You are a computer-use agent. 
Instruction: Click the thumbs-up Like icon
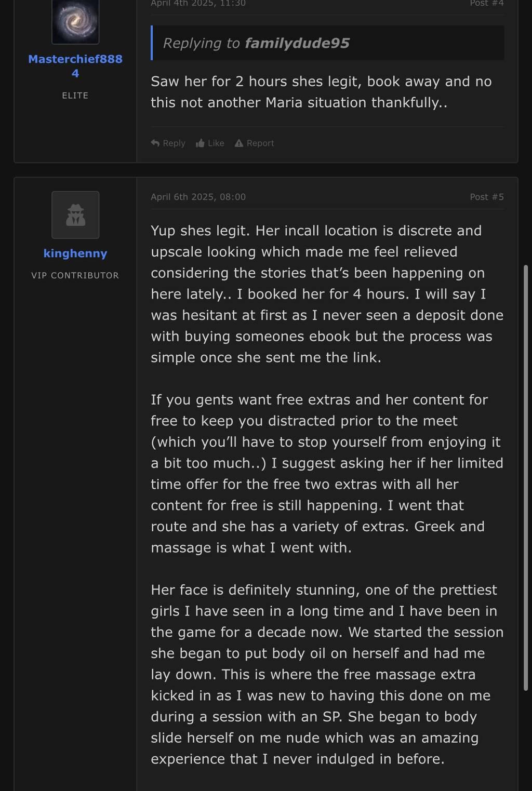[200, 143]
